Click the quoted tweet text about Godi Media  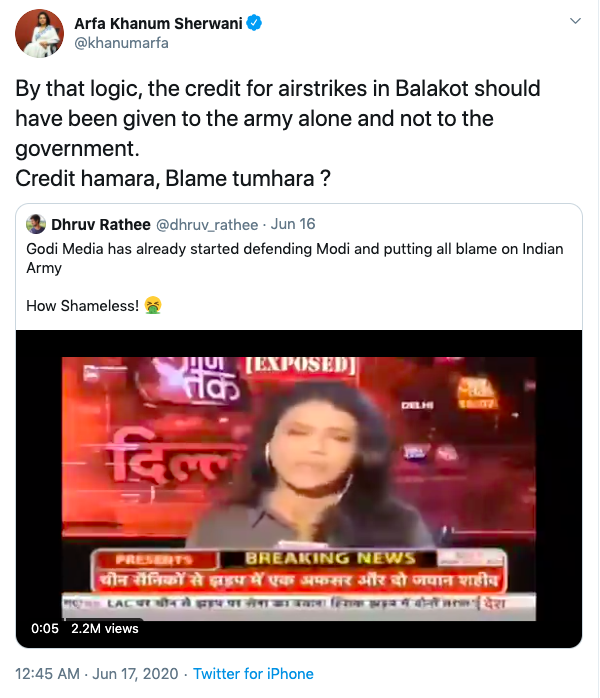click(295, 258)
